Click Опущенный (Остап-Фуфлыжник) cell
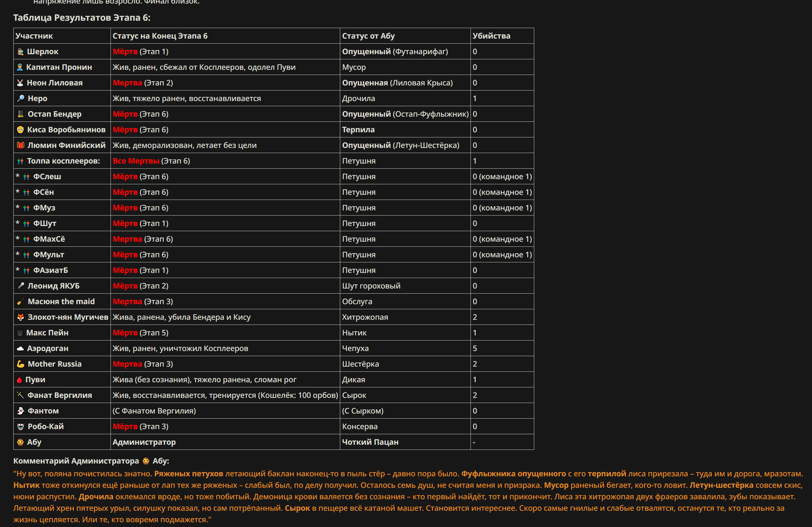This screenshot has height=527, width=812. click(x=405, y=114)
